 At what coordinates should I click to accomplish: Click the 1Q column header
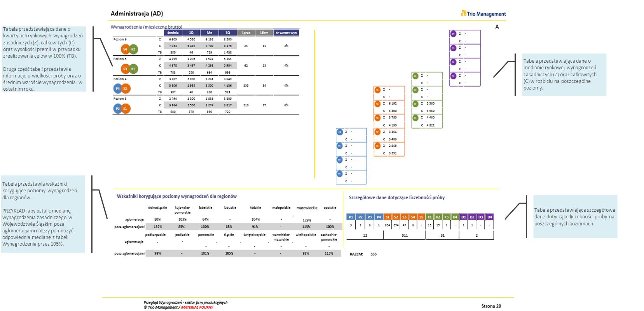(x=191, y=33)
